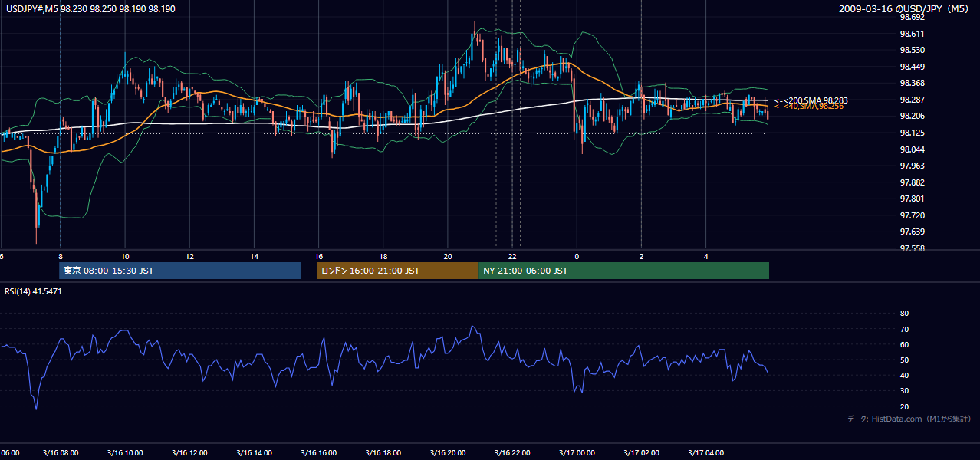This screenshot has height=460, width=980.
Task: Click the 98.044 price axis label
Action: 912,149
